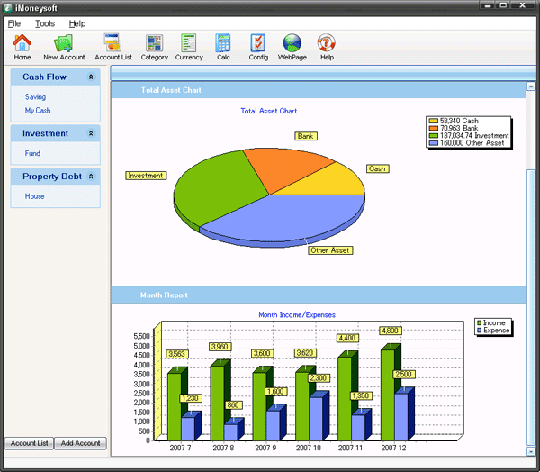This screenshot has width=540, height=472.
Task: Click the vertical scrollbar thumb
Action: [531, 307]
